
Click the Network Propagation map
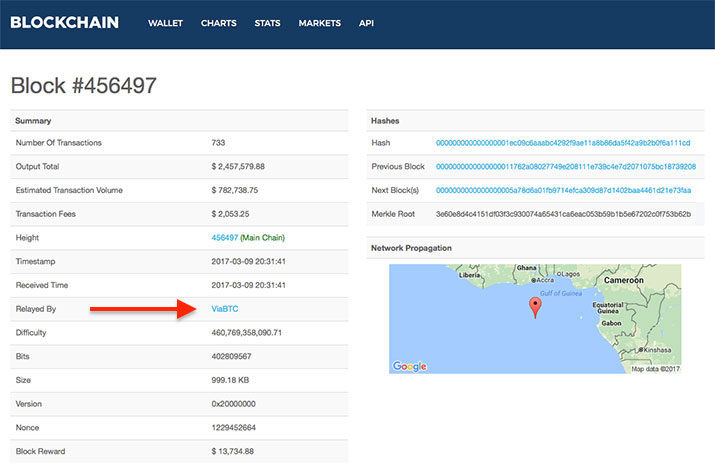[x=535, y=319]
